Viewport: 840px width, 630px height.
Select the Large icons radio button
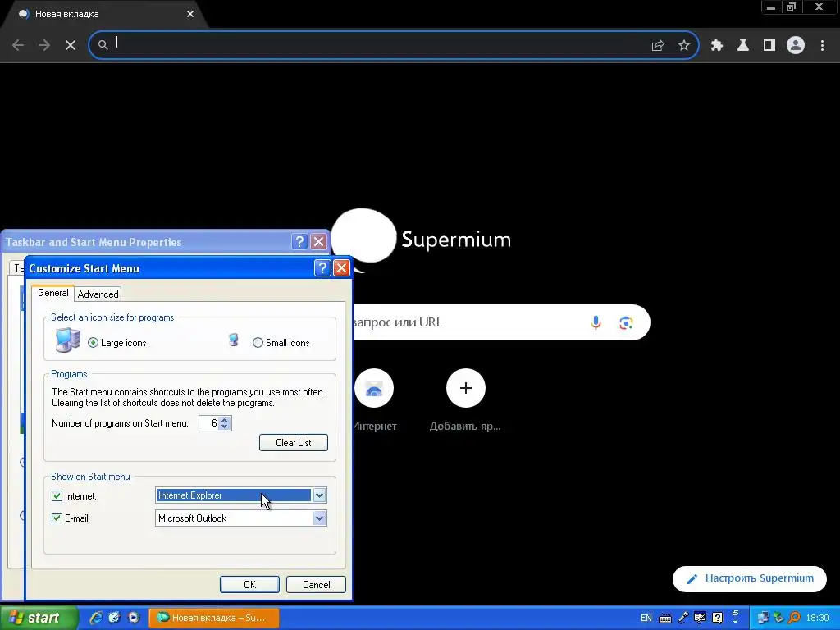click(x=94, y=343)
